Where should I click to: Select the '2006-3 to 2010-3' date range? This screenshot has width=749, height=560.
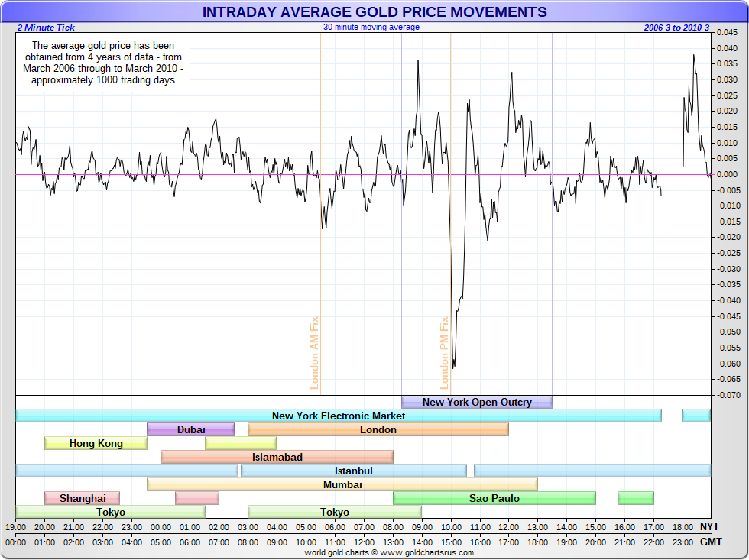[x=676, y=28]
